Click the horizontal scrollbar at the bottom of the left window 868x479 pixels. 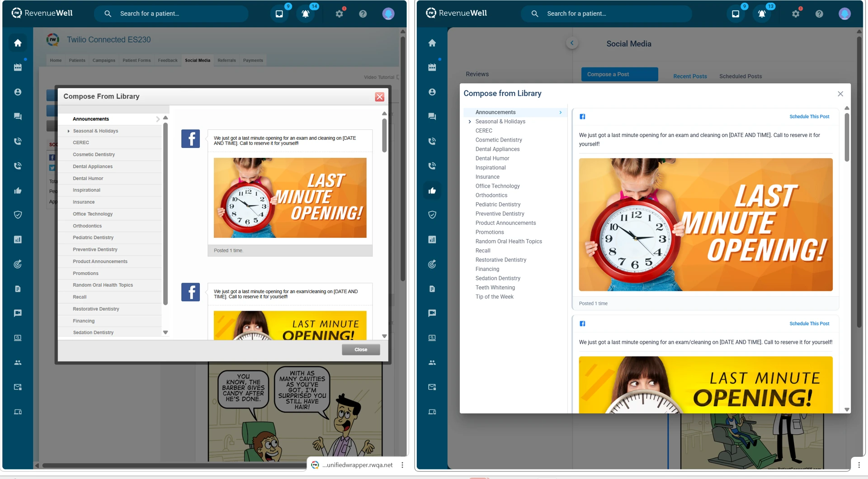point(172,465)
